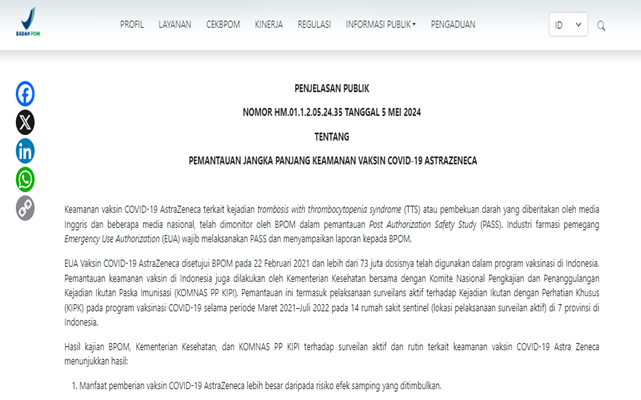Viewport: 641px width, 400px height.
Task: Click the paragraph starting with EUA Vaksin
Action: click(330, 288)
